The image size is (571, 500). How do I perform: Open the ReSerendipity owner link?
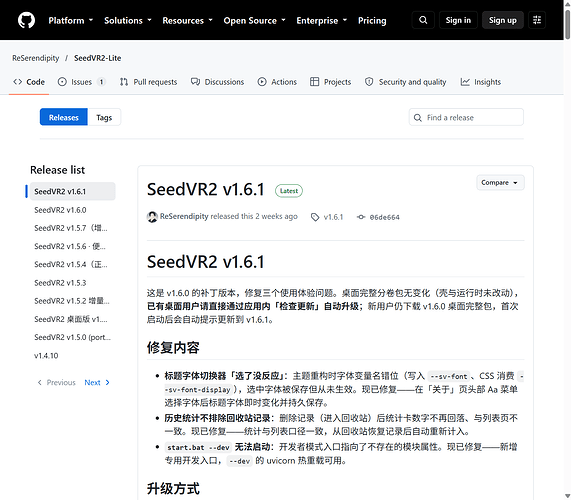click(35, 58)
